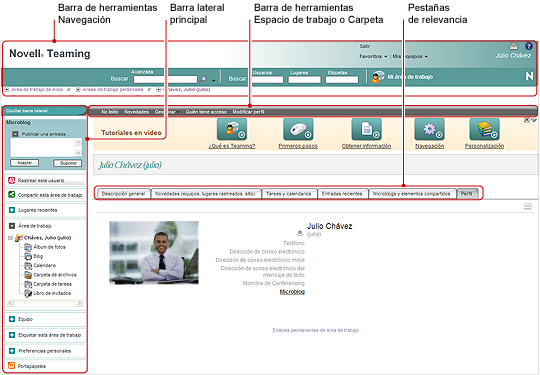The image size is (540, 375).
Task: Click the Novell N logo icon
Action: click(x=529, y=76)
